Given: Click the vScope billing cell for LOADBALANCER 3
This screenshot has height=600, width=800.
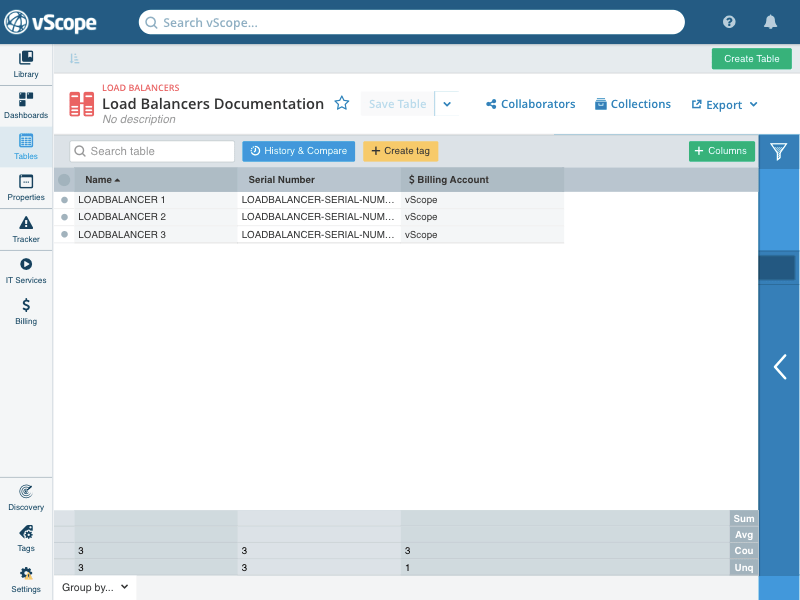Looking at the screenshot, I should (x=482, y=235).
